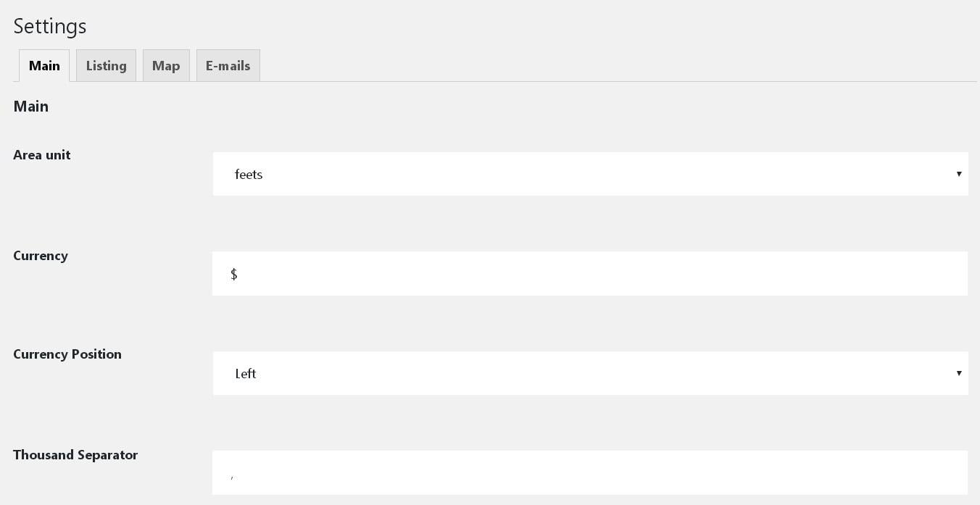This screenshot has width=980, height=505.
Task: Focus the Currency text field
Action: [x=590, y=274]
